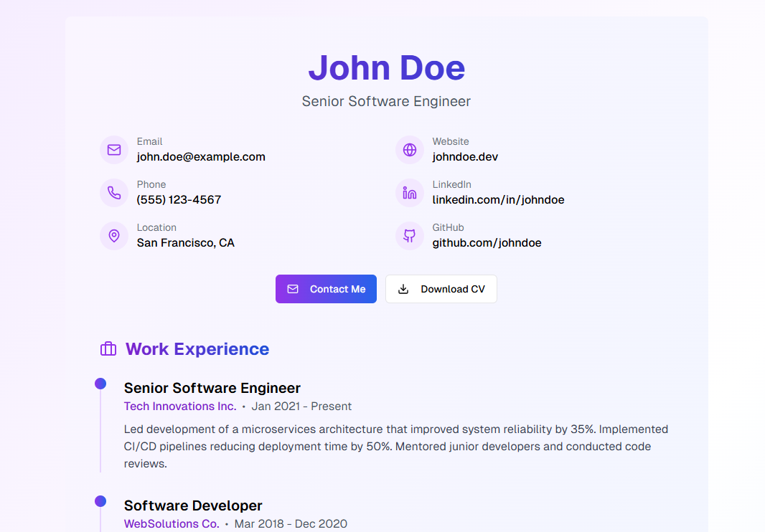Viewport: 765px width, 532px height.
Task: Visit the johndoe.dev website link
Action: coord(465,157)
